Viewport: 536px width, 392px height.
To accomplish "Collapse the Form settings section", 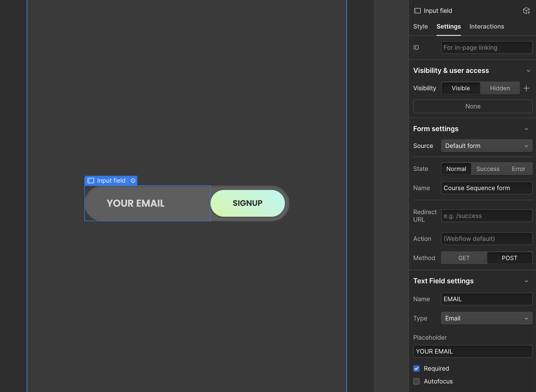I will click(526, 129).
